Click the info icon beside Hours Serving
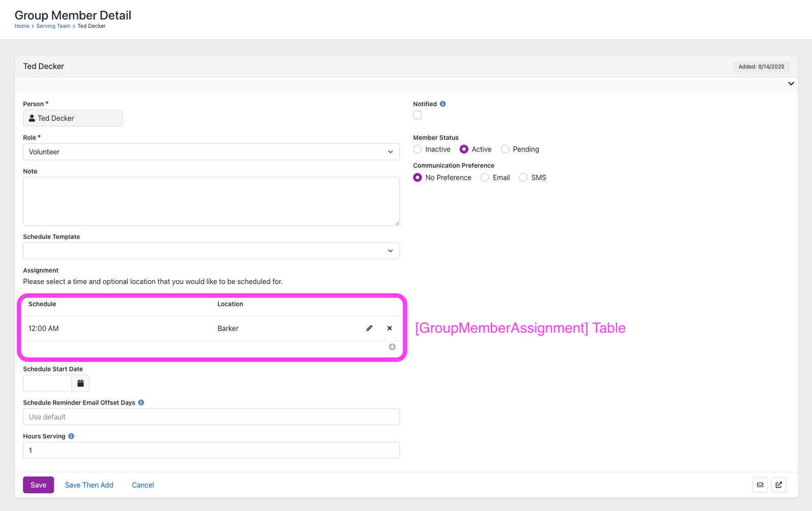This screenshot has height=511, width=812. (x=71, y=436)
